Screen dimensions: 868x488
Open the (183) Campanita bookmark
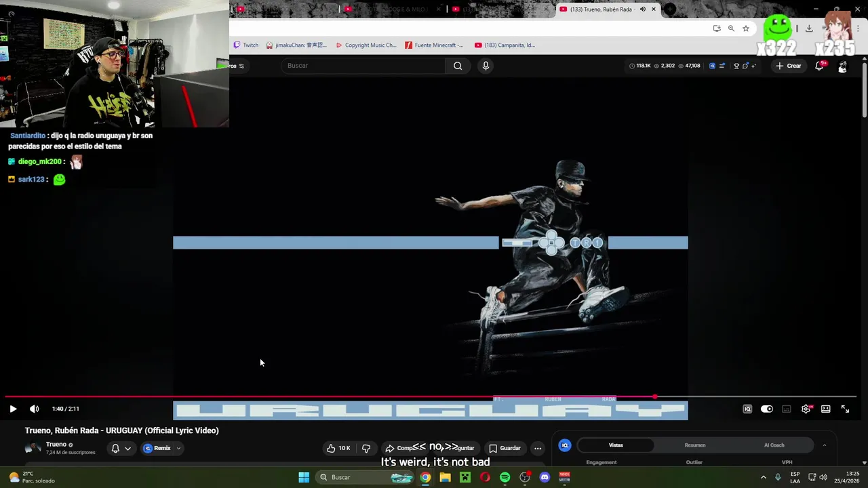click(505, 45)
